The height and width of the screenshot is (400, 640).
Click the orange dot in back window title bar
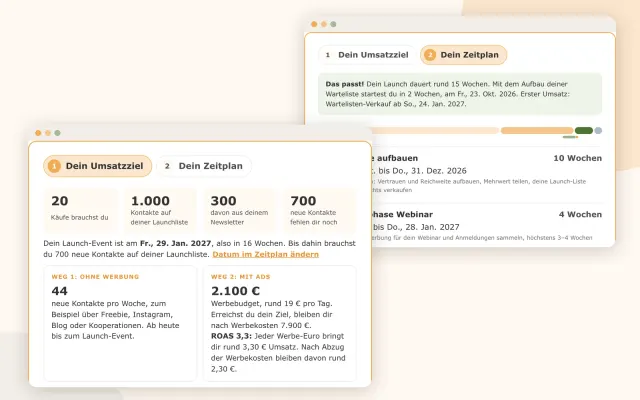click(x=314, y=24)
